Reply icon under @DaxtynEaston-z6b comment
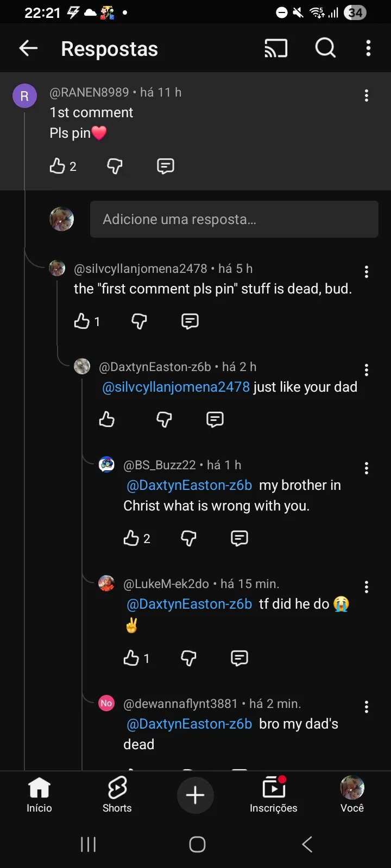The image size is (391, 868). pyautogui.click(x=215, y=419)
